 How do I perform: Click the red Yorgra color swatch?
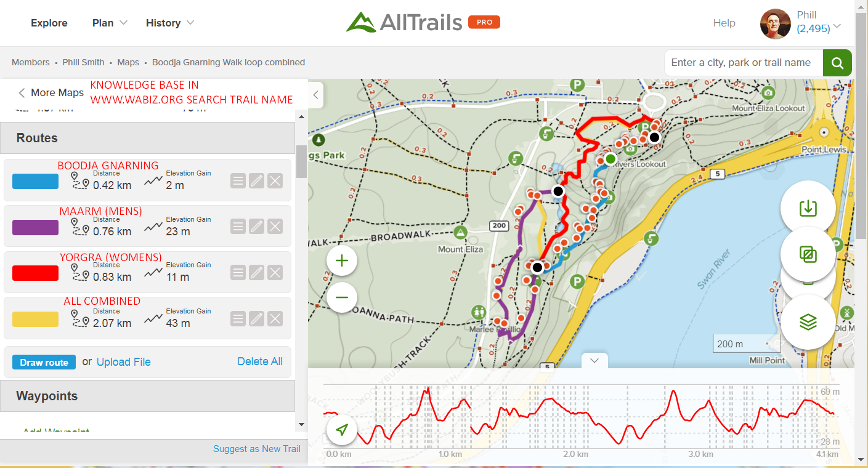pyautogui.click(x=35, y=273)
